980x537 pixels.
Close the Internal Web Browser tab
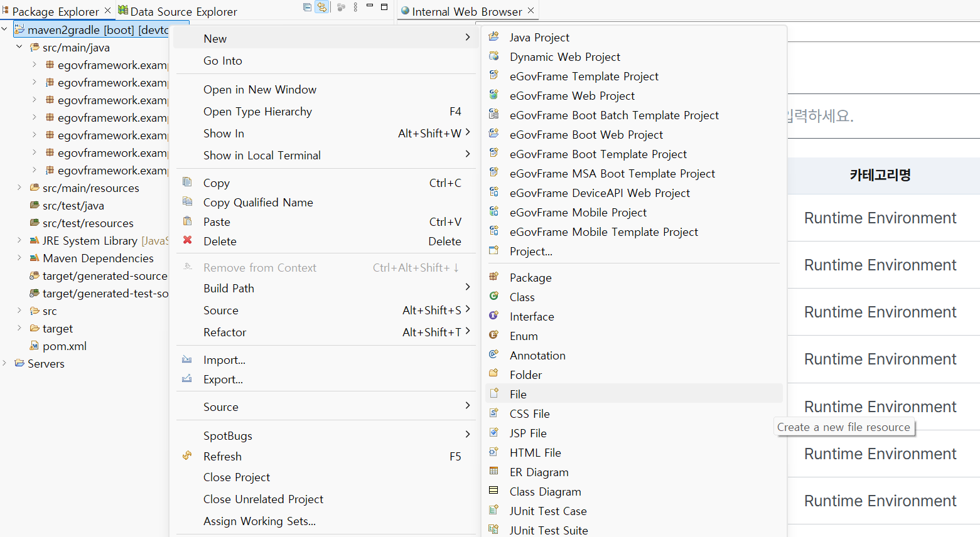[x=531, y=11]
